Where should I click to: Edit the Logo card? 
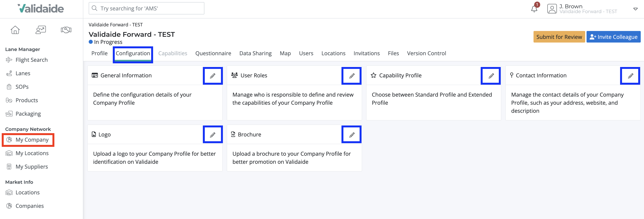coord(213,135)
